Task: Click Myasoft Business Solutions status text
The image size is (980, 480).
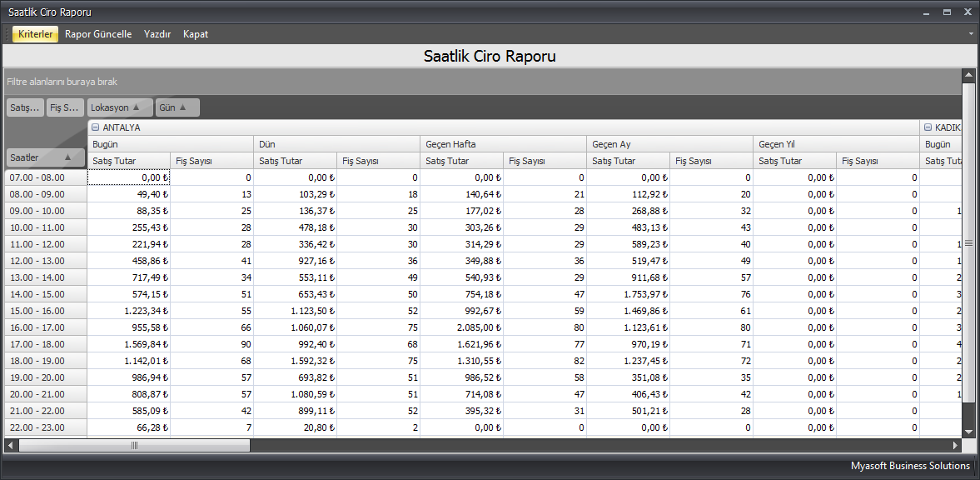Action: pyautogui.click(x=910, y=466)
